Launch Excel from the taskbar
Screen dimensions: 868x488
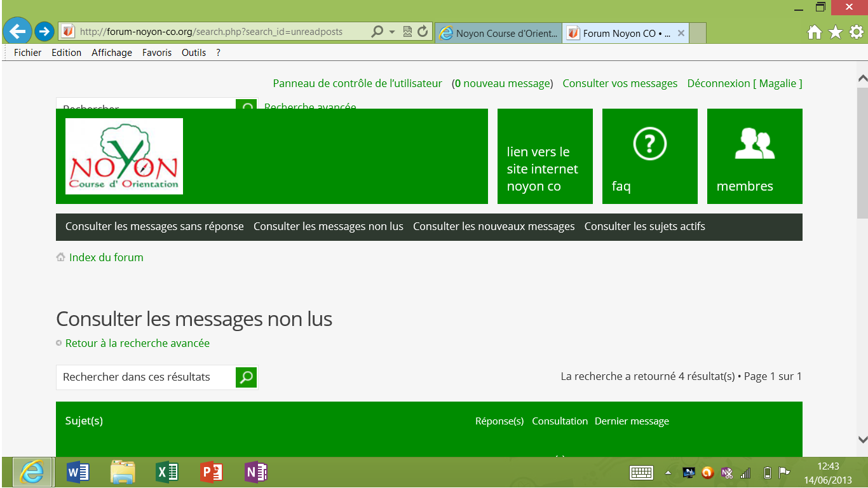tap(166, 472)
